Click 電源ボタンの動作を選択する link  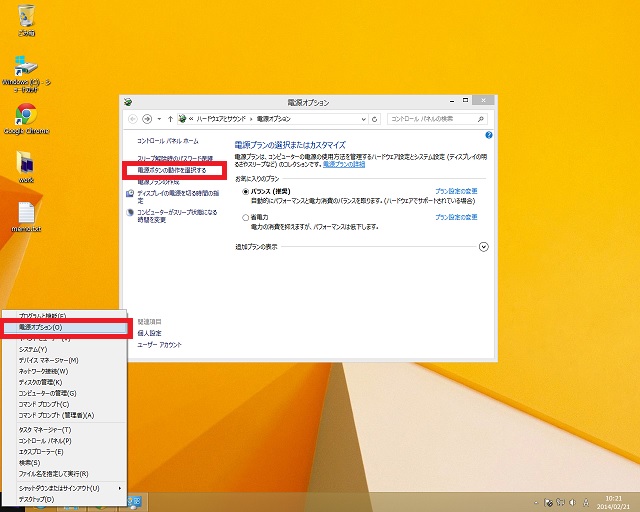(x=172, y=171)
